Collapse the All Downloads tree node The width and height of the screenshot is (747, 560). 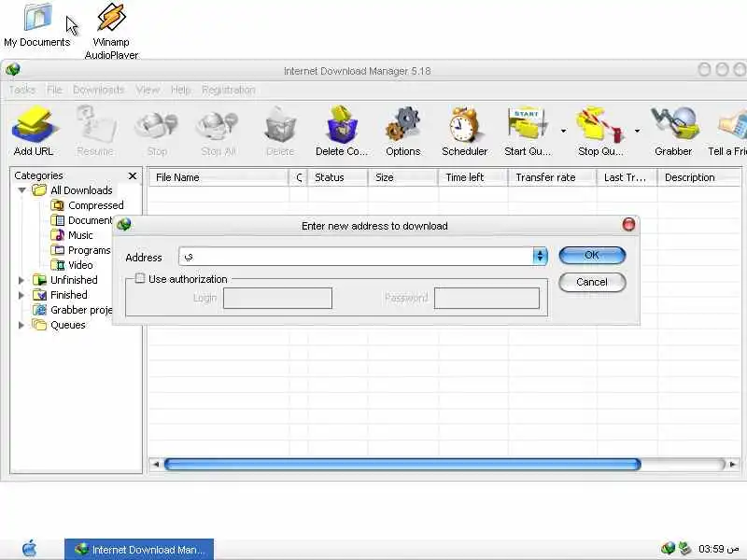tap(21, 190)
